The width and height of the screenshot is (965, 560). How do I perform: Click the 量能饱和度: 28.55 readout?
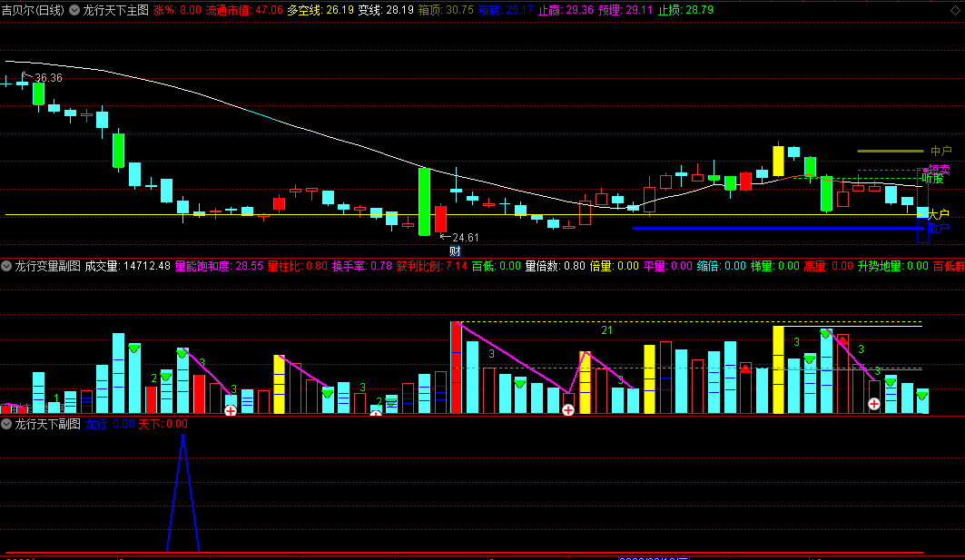(x=219, y=266)
